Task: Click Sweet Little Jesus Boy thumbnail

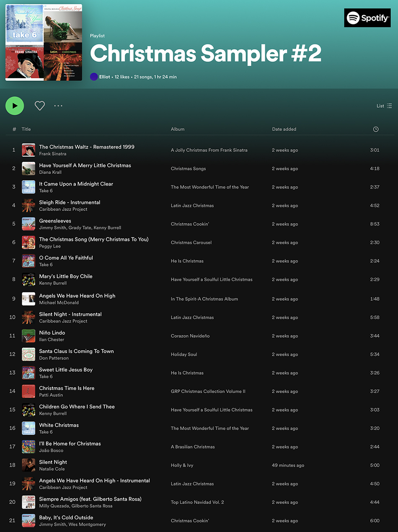Action: click(28, 372)
